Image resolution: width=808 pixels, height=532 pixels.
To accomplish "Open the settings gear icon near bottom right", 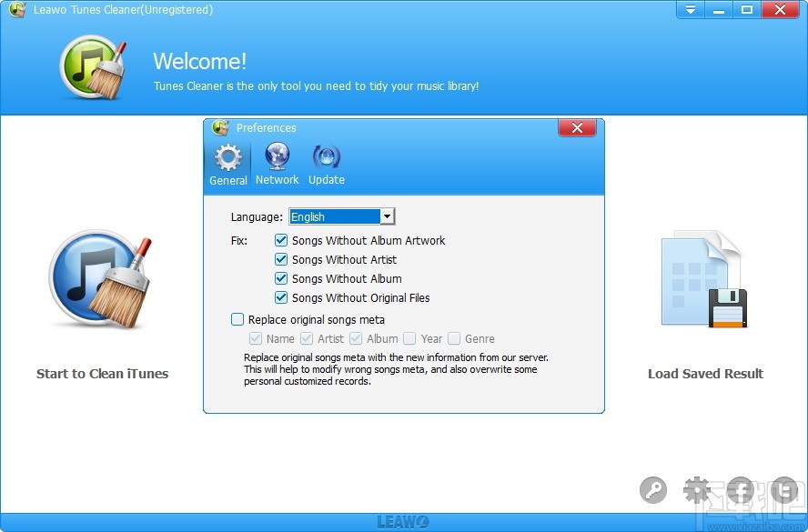I will [x=697, y=490].
